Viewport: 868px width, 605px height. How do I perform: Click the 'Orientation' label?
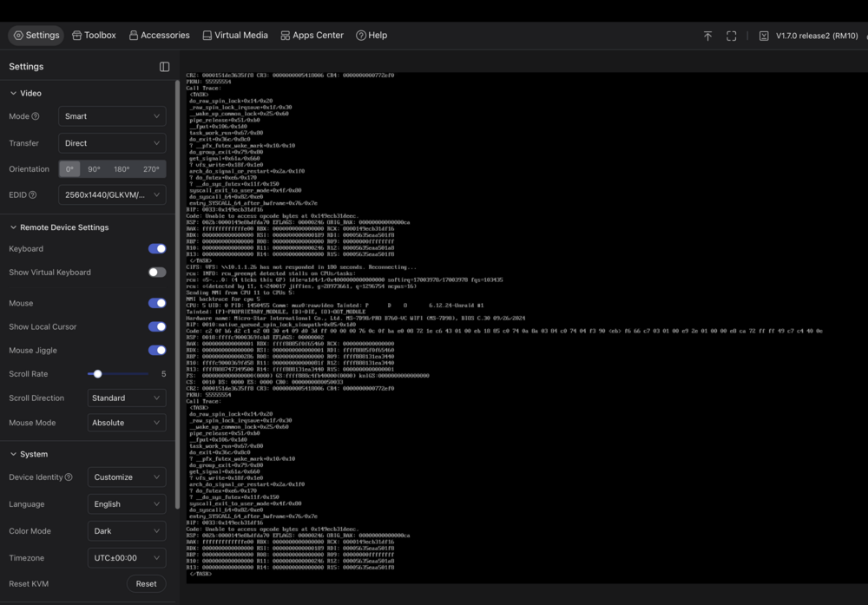[x=29, y=169]
